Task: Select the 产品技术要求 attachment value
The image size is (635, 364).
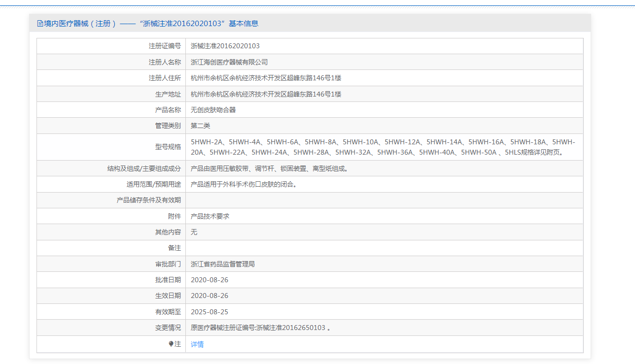Action: (x=210, y=216)
